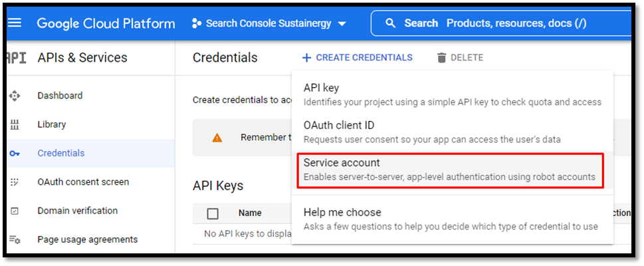The image size is (644, 266).
Task: Open the hamburger navigation menu
Action: [x=15, y=23]
